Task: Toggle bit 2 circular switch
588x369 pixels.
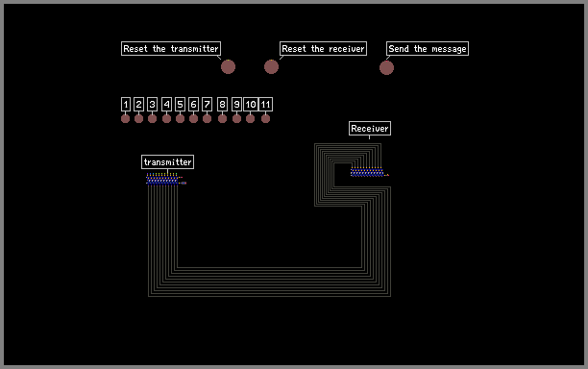Action: [x=138, y=118]
